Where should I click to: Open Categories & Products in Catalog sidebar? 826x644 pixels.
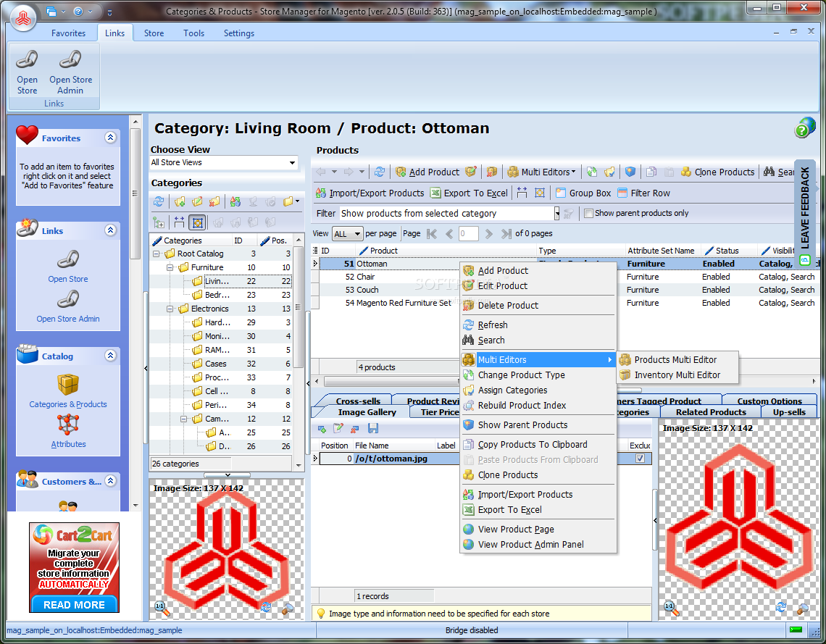68,390
